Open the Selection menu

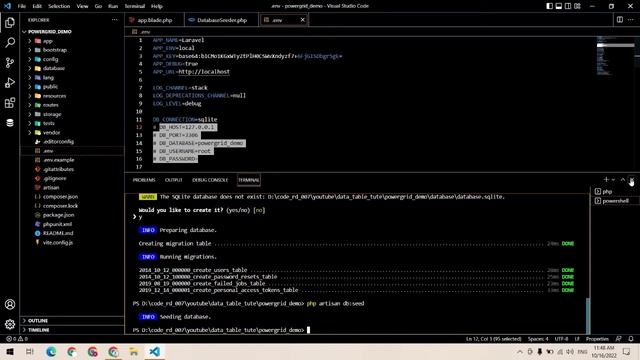pos(59,6)
